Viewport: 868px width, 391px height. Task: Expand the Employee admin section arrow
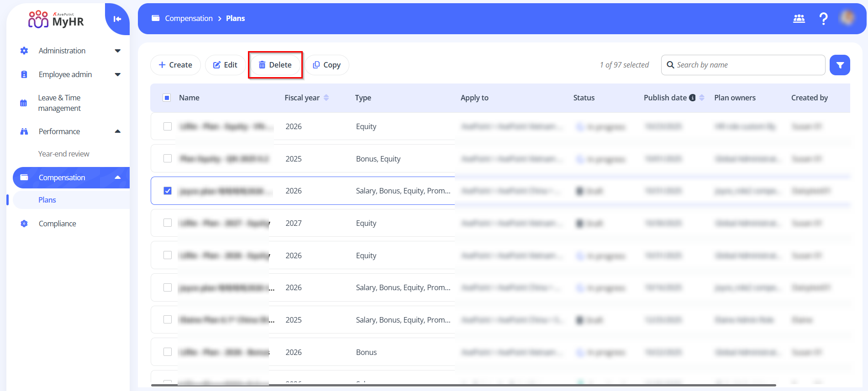(x=117, y=74)
